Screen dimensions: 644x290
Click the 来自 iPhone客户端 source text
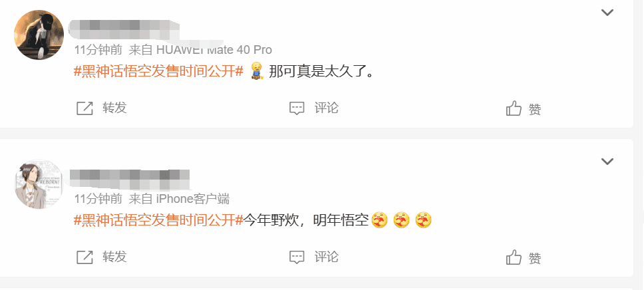[x=179, y=200]
